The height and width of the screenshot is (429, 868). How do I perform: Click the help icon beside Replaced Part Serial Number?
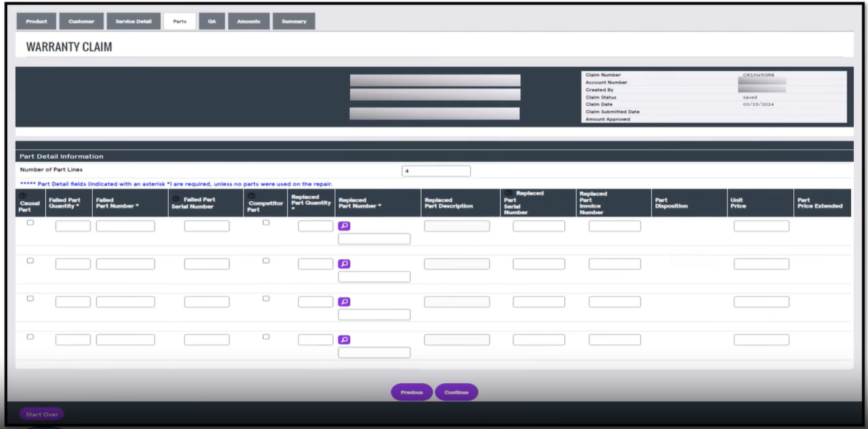coord(510,193)
